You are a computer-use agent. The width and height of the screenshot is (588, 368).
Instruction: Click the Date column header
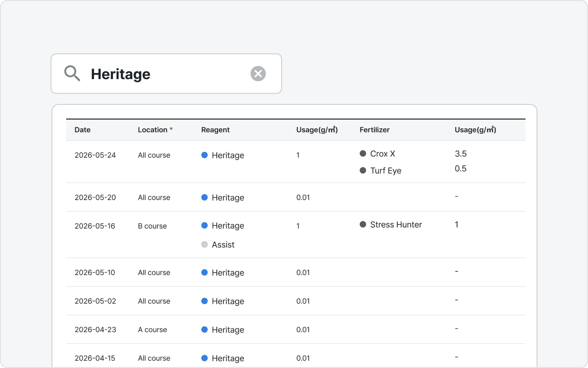83,130
